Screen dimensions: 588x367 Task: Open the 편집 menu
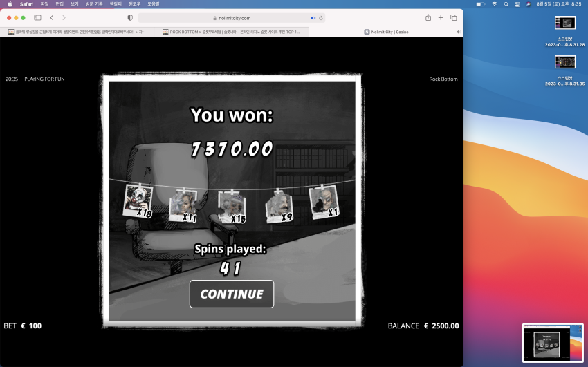pos(59,3)
